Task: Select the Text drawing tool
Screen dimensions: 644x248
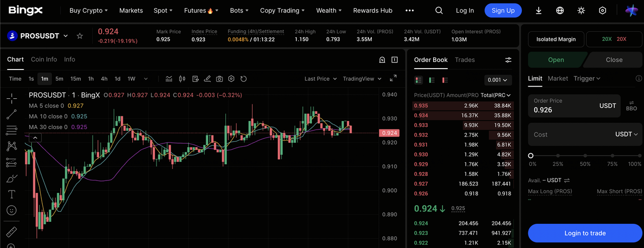Action: point(11,194)
